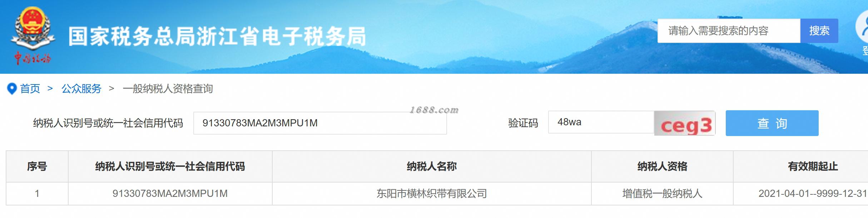Click the national tax emblem logo

pos(33,36)
